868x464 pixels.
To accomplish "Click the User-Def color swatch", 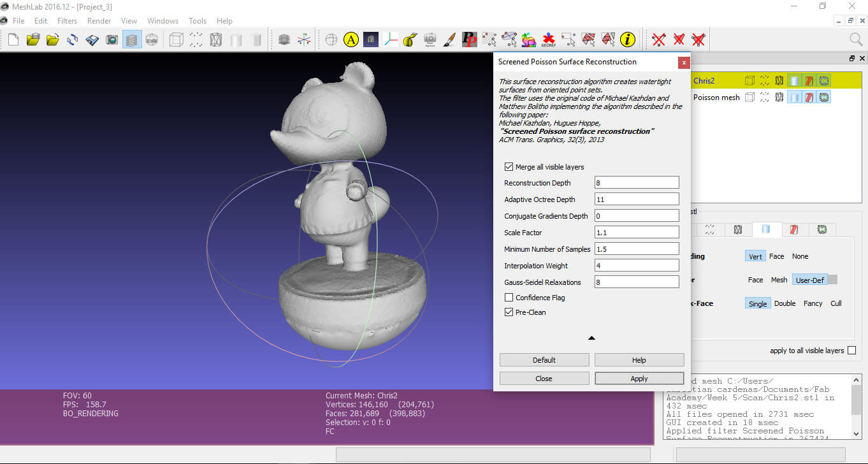I will pyautogui.click(x=832, y=280).
